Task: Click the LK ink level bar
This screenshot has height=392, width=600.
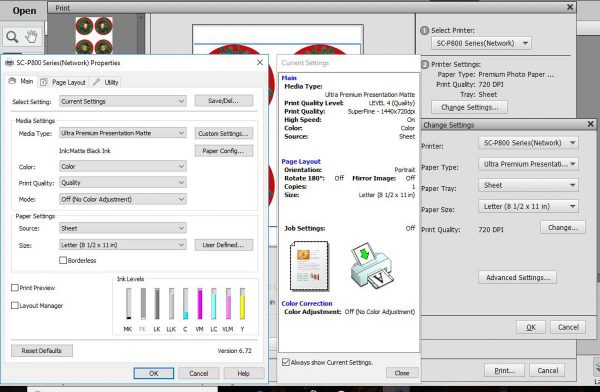Action: 157,304
